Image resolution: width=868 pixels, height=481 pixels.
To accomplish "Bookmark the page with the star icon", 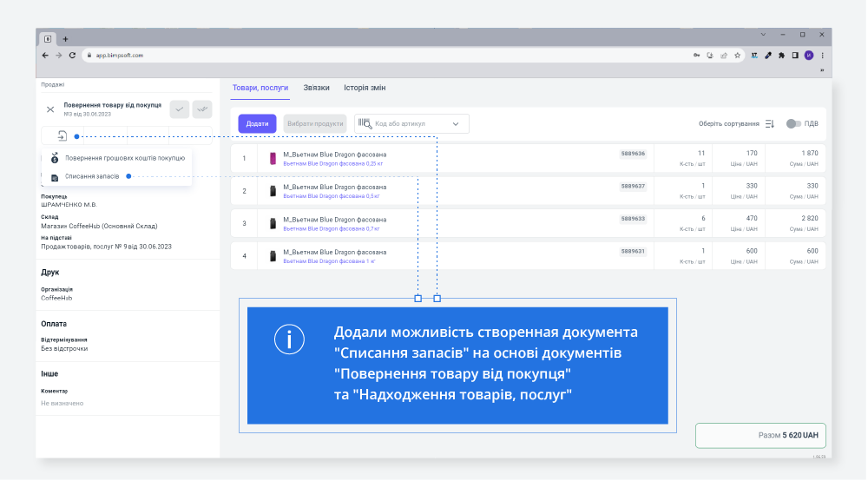I will (x=737, y=55).
